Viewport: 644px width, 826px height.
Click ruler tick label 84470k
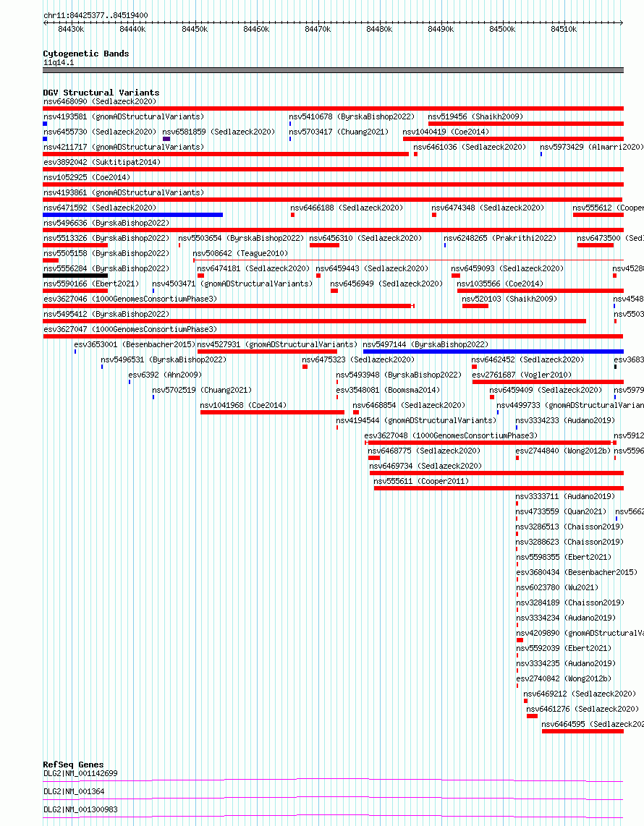point(318,30)
